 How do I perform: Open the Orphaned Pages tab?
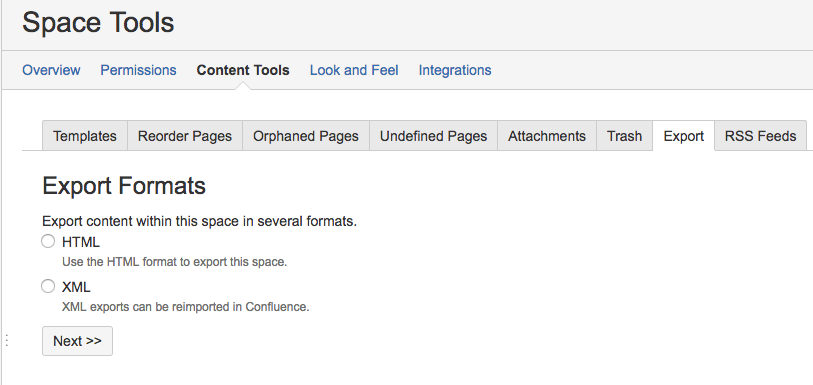[x=306, y=136]
